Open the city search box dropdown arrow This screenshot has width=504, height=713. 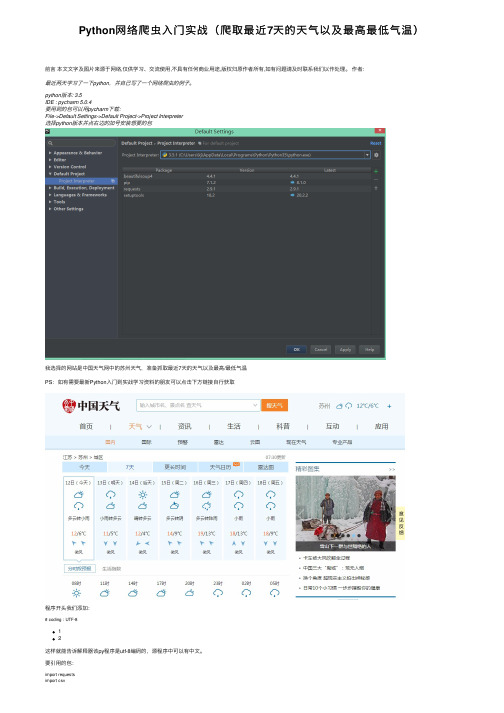coord(255,405)
